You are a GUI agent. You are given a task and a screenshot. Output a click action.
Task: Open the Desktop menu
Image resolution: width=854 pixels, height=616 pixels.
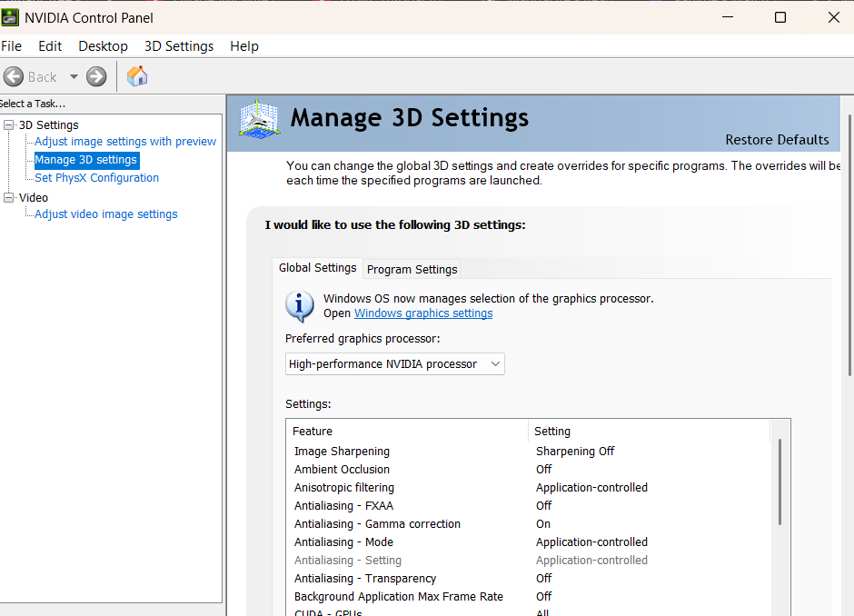(103, 46)
